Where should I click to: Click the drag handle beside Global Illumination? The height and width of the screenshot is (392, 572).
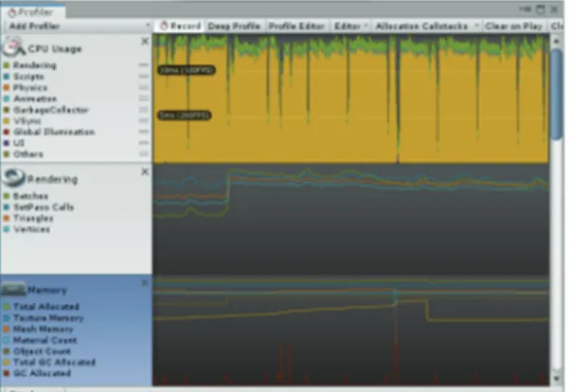coord(144,132)
